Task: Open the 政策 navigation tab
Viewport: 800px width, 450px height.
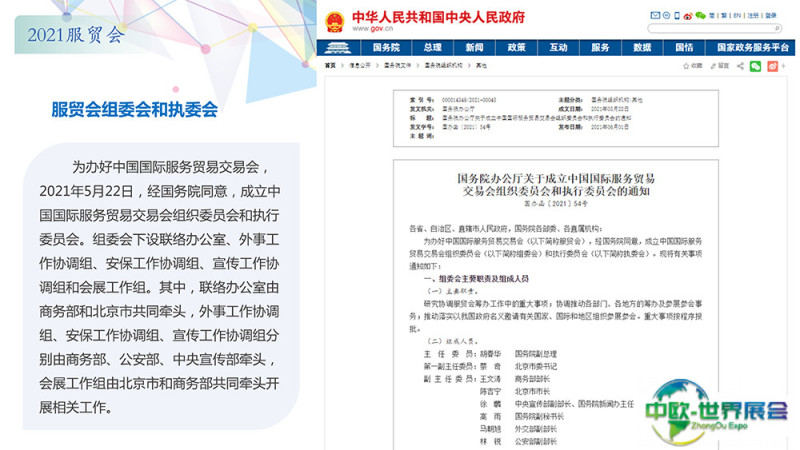Action: click(516, 47)
